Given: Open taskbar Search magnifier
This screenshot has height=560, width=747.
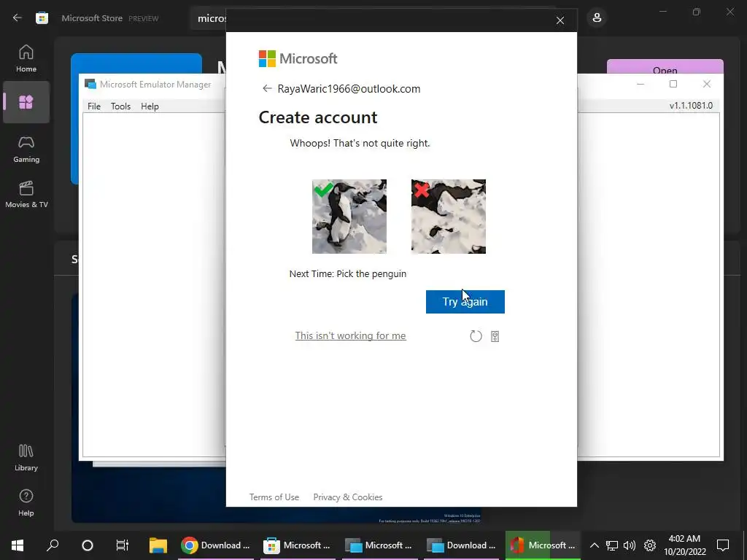Looking at the screenshot, I should pyautogui.click(x=53, y=545).
